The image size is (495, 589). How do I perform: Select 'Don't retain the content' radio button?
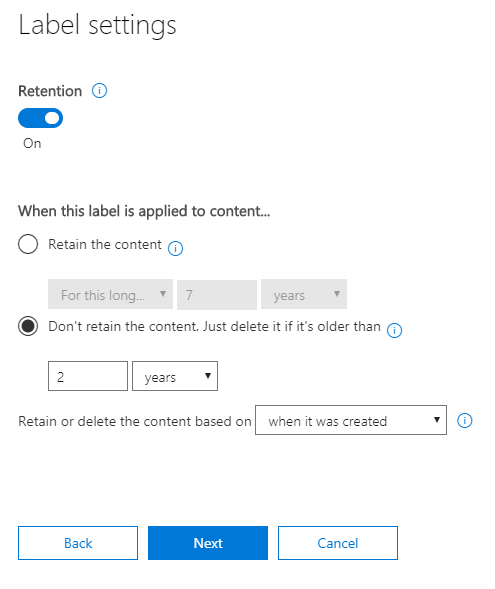coord(28,326)
